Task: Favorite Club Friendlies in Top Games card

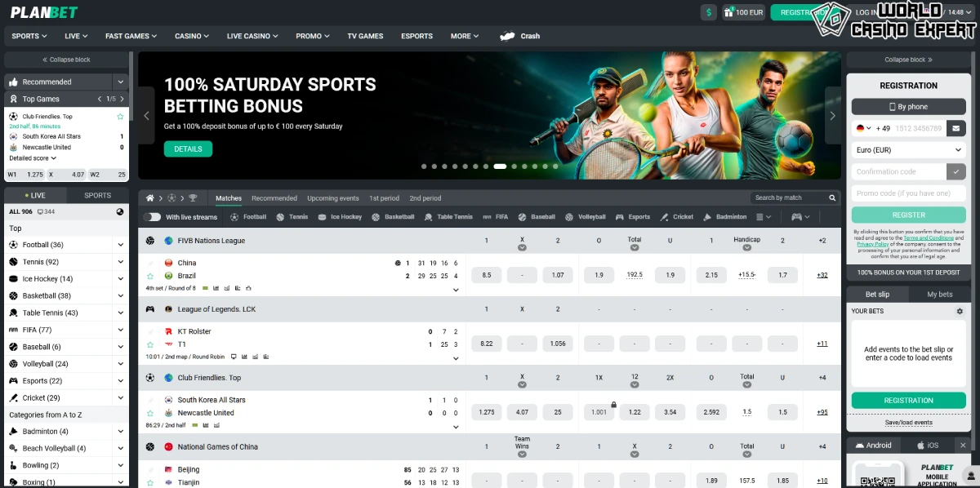Action: 120,117
